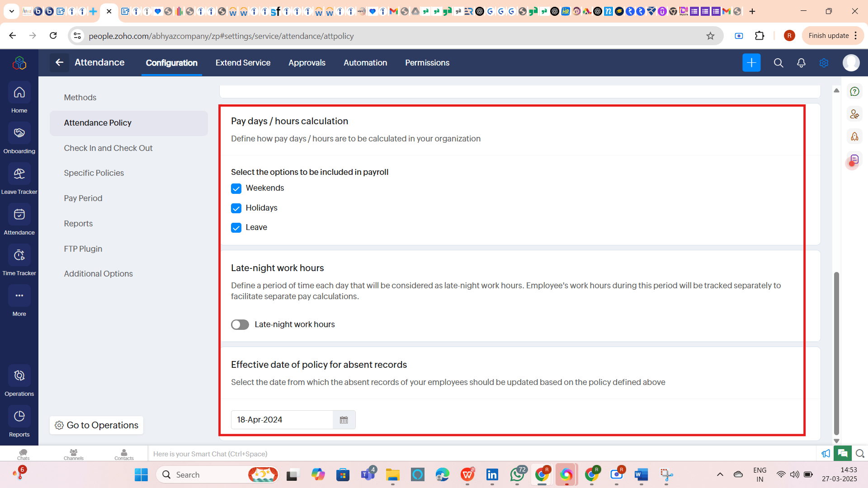868x488 pixels.
Task: Switch to the Automation tab
Action: [x=365, y=63]
